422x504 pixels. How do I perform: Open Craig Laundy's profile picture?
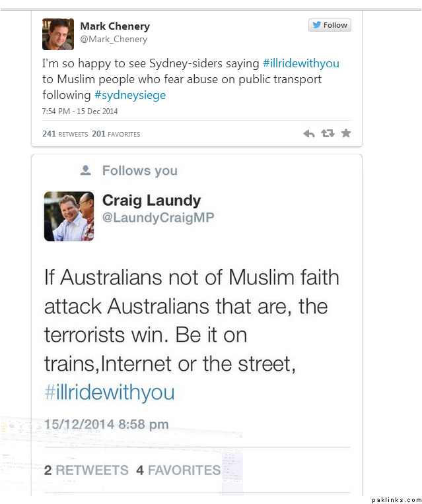pyautogui.click(x=69, y=216)
